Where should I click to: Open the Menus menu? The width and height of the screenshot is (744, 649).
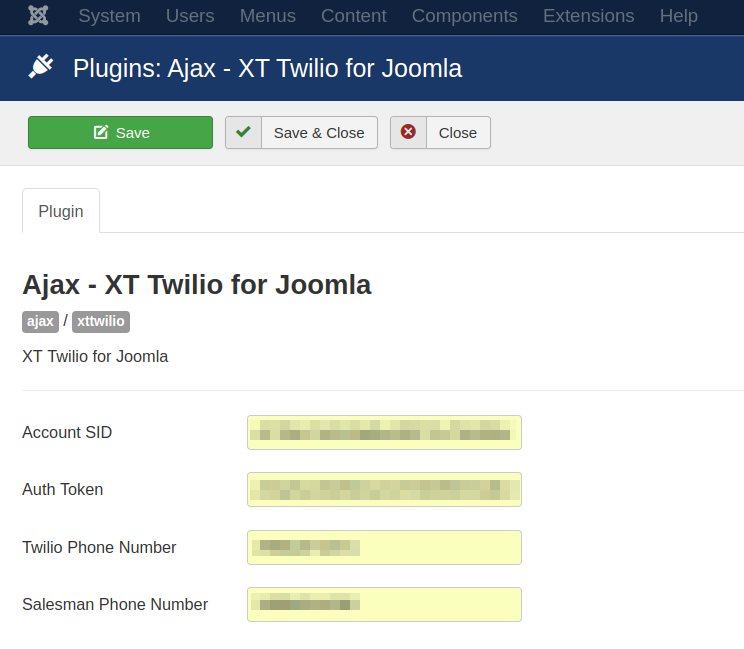(x=268, y=16)
